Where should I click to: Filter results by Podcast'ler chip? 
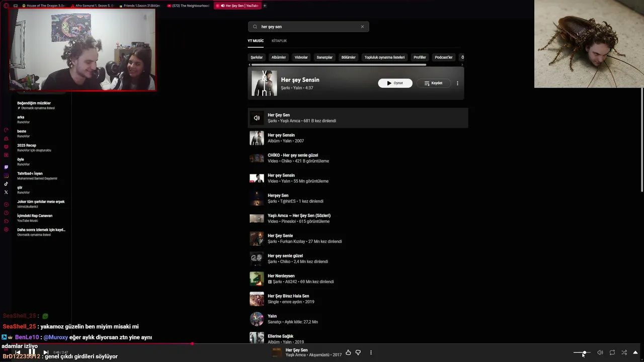point(444,57)
